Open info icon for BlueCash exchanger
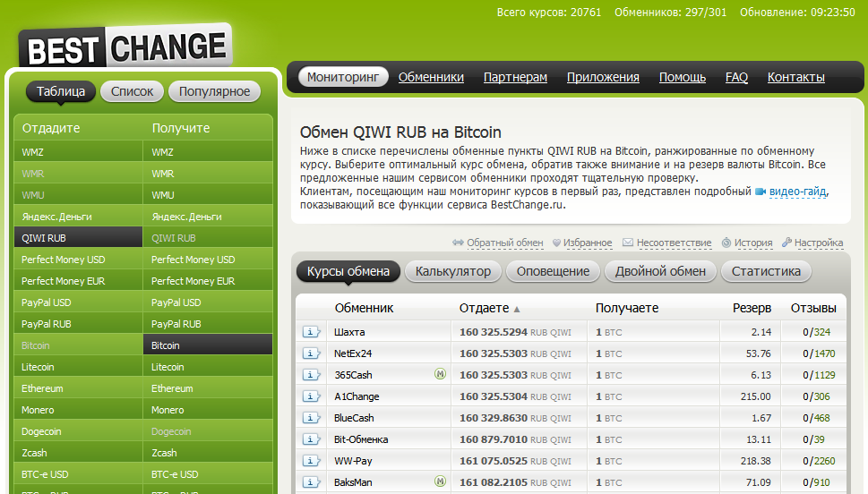This screenshot has height=494, width=868. [x=311, y=418]
